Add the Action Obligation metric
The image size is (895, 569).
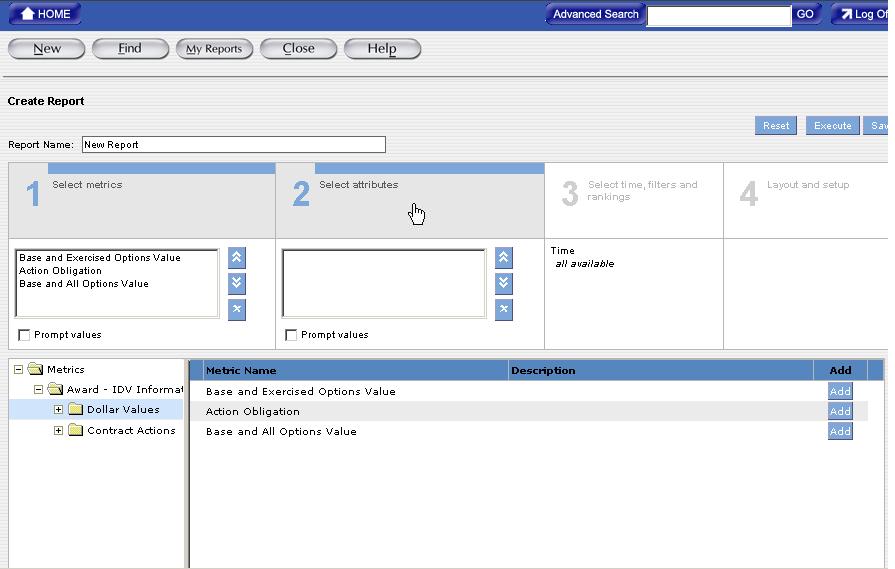[840, 411]
